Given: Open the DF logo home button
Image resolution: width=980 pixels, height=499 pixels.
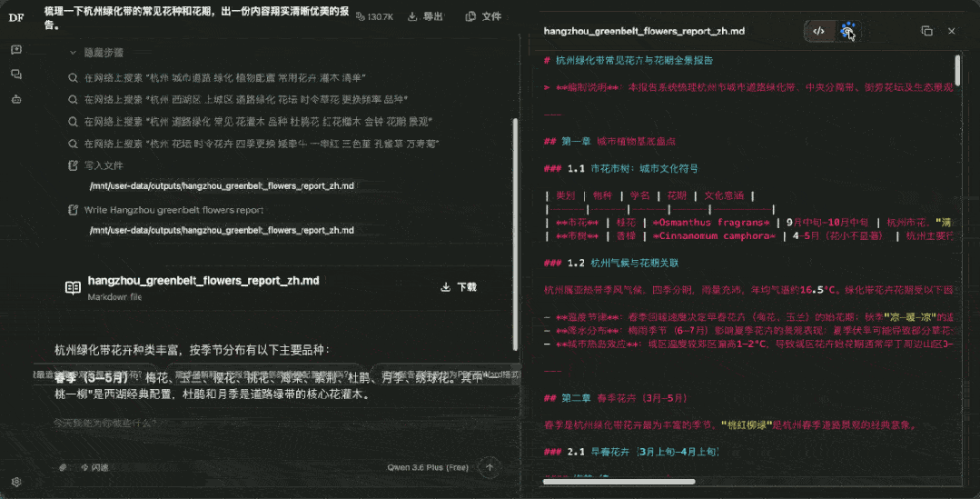Looking at the screenshot, I should [16, 17].
